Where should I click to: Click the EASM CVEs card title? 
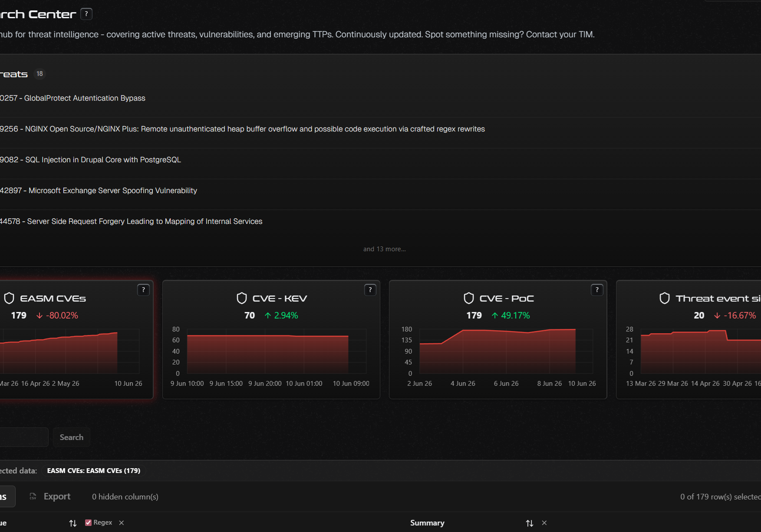click(53, 299)
